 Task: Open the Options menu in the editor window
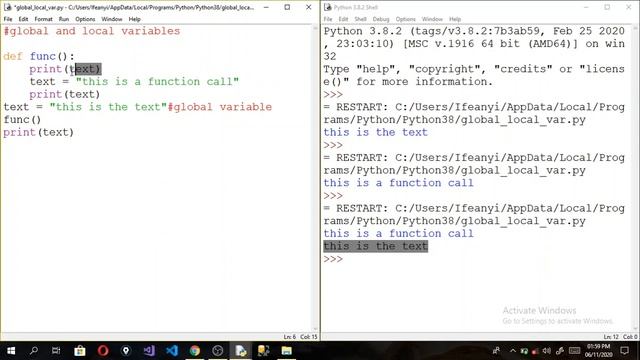[85, 19]
